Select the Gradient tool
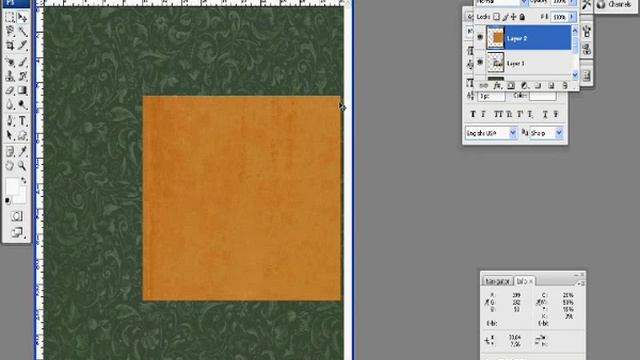 22,90
